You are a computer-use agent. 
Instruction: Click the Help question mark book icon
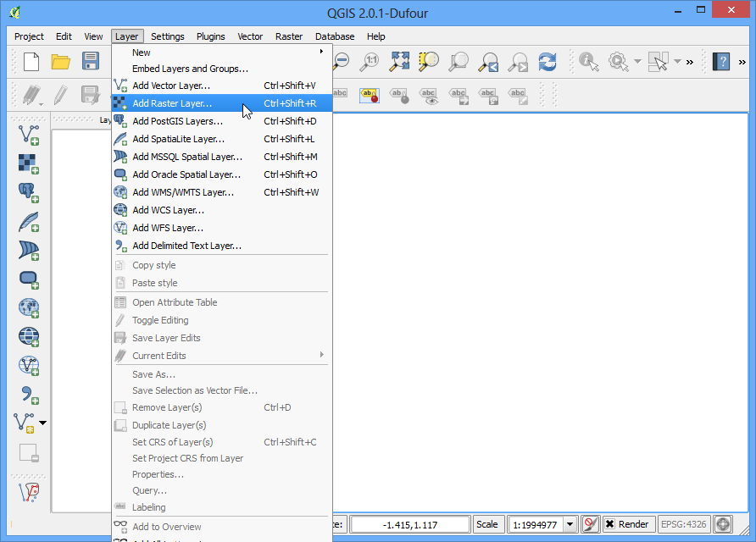721,62
